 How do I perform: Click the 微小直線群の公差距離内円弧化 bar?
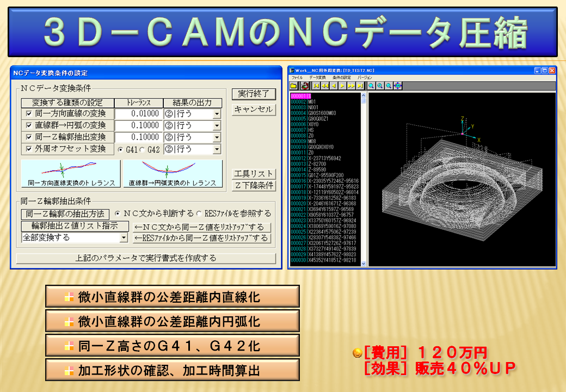[x=172, y=321]
